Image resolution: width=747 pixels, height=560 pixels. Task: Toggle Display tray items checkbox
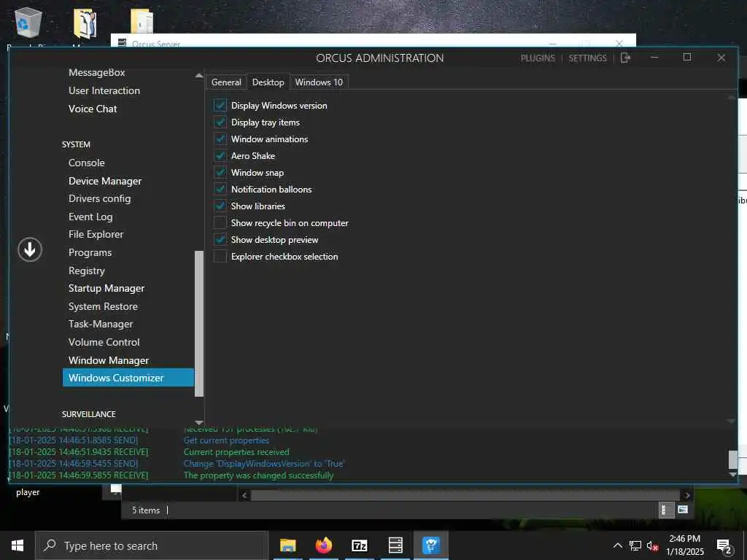(x=220, y=122)
